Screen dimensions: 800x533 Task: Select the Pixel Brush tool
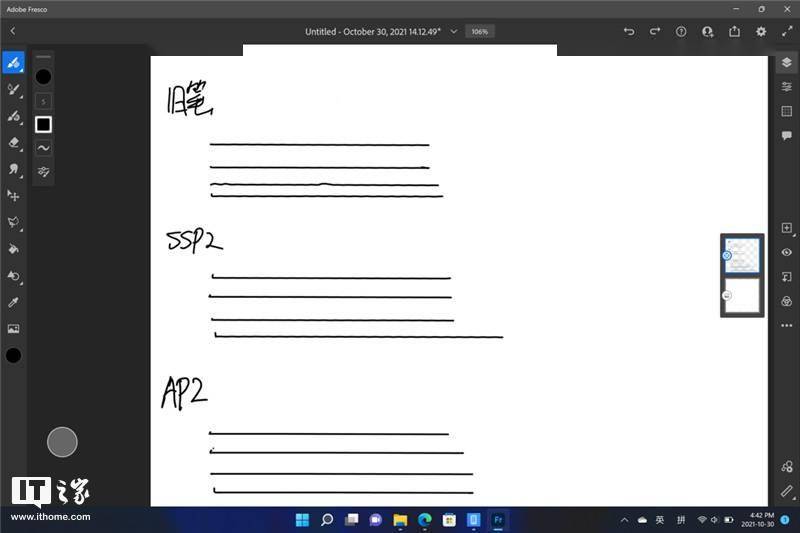(x=13, y=63)
